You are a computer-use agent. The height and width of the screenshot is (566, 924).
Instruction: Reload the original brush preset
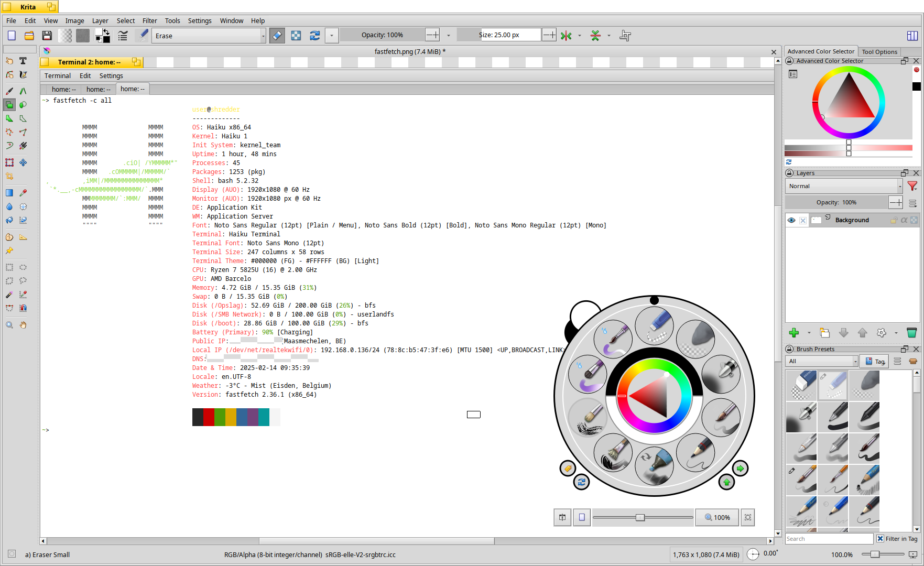pyautogui.click(x=314, y=36)
